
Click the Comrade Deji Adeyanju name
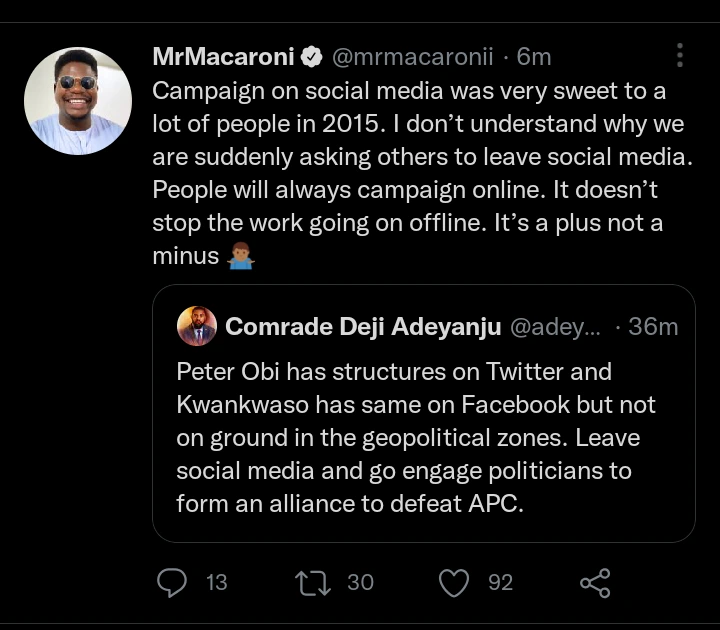point(364,326)
